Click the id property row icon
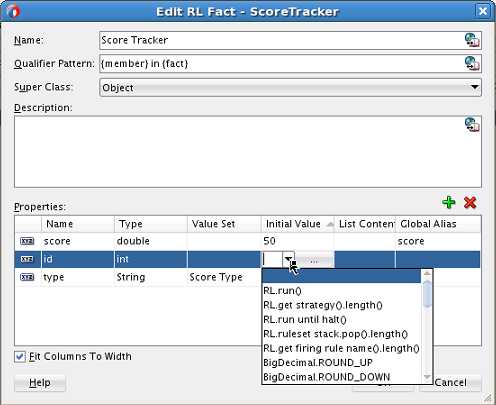Viewport: 496px width, 405px height. click(x=27, y=259)
